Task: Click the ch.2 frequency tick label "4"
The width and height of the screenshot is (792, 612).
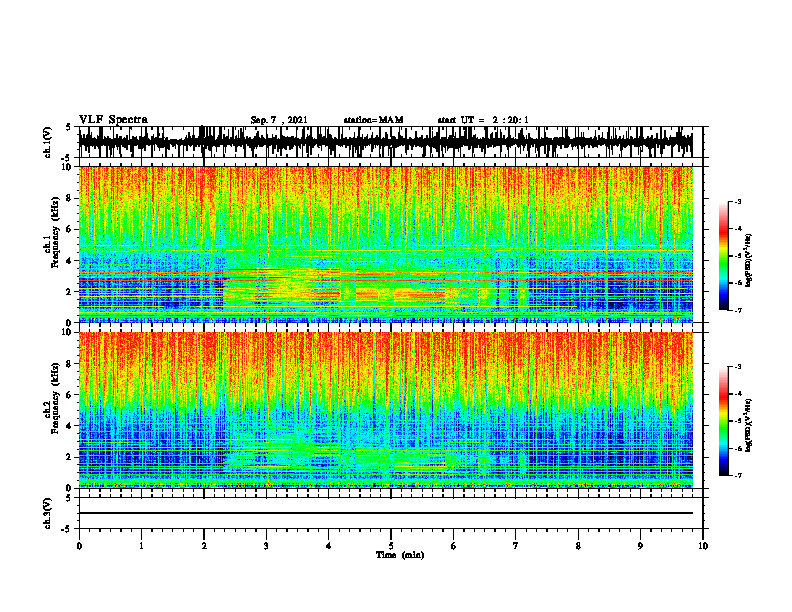Action: pyautogui.click(x=69, y=426)
